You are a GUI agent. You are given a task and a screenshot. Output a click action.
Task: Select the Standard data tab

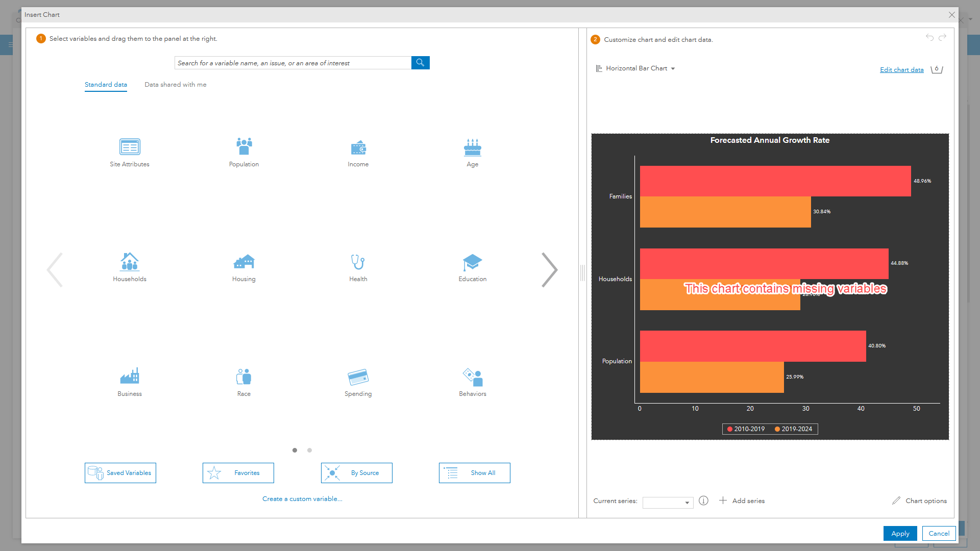[106, 85]
